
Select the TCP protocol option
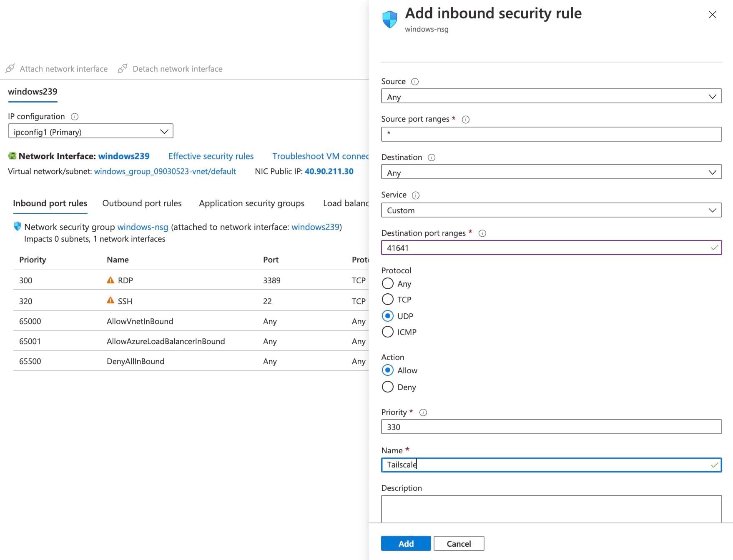387,299
